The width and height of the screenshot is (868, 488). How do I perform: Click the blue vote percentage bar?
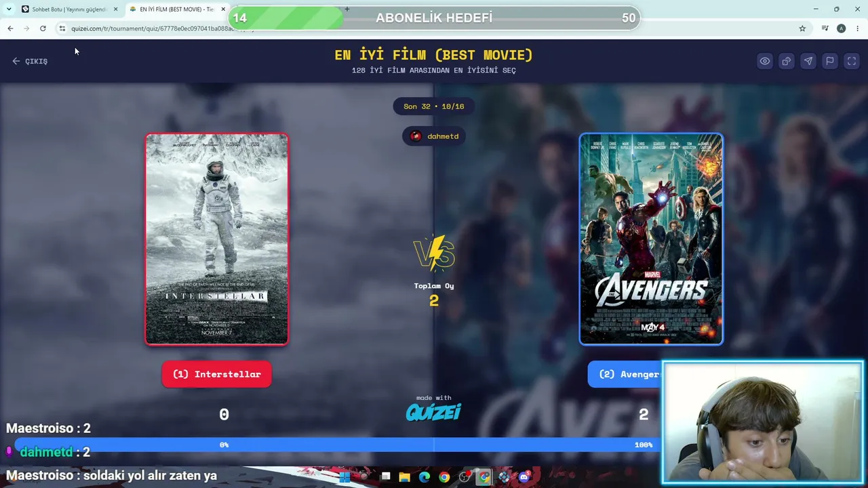tap(338, 445)
